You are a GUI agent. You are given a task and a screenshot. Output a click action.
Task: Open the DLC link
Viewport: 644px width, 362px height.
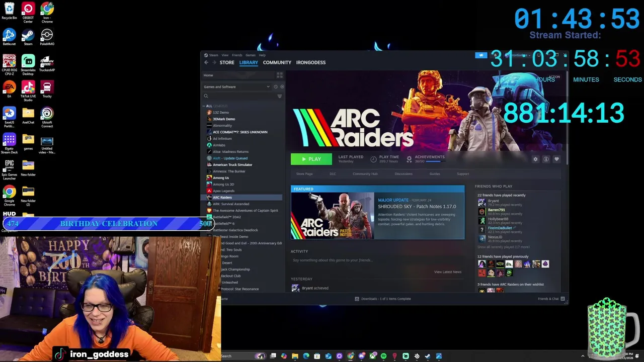point(333,174)
